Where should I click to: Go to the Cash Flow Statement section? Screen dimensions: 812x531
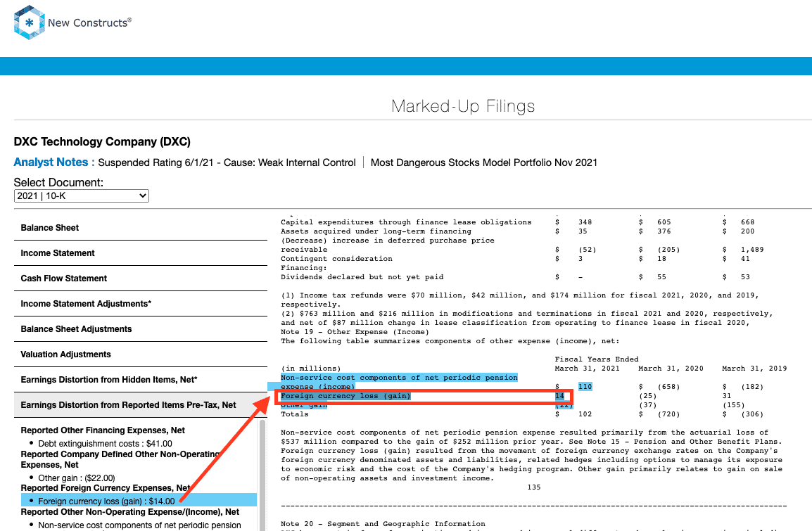[x=64, y=279]
